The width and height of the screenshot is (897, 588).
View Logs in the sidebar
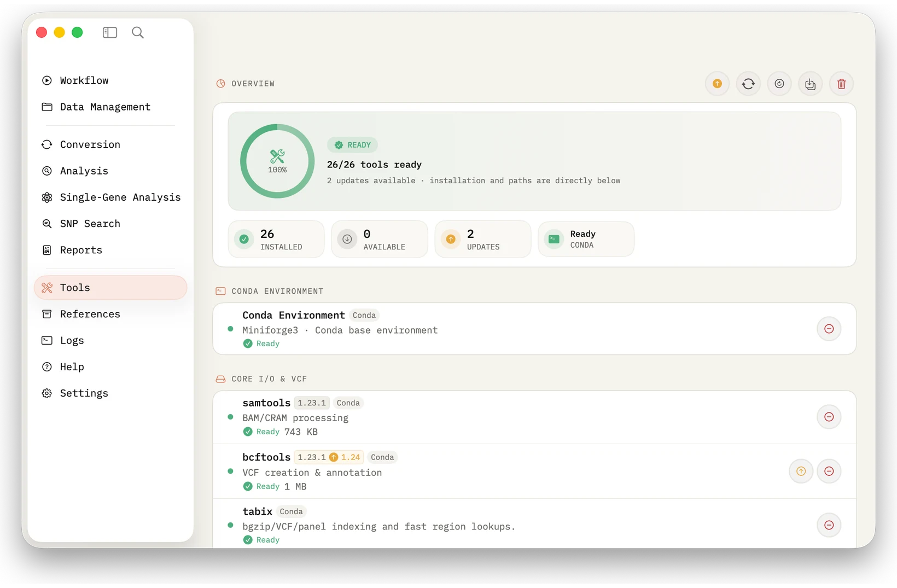click(x=110, y=340)
